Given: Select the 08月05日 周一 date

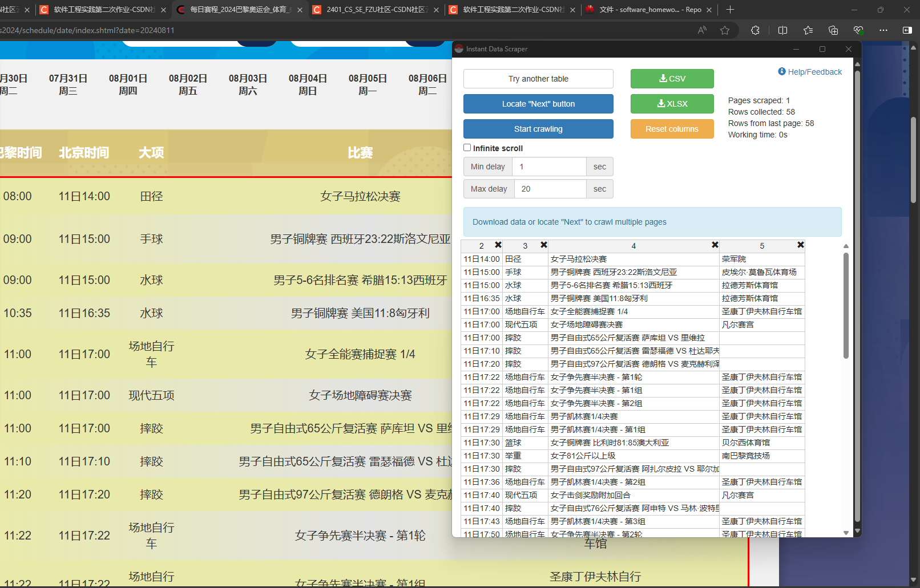Looking at the screenshot, I should point(368,84).
